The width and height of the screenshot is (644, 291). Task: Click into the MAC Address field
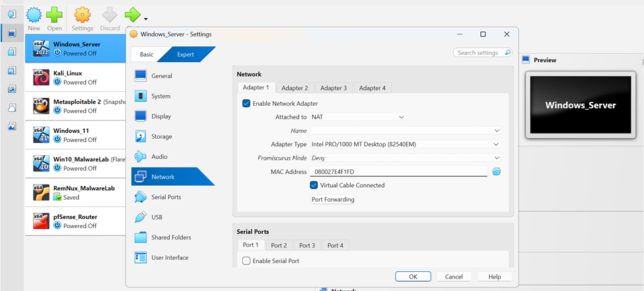pos(399,171)
